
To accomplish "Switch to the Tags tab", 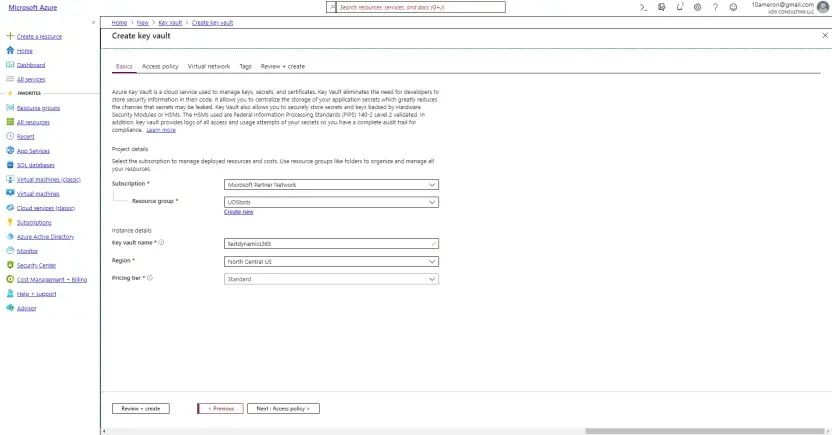I will (245, 66).
